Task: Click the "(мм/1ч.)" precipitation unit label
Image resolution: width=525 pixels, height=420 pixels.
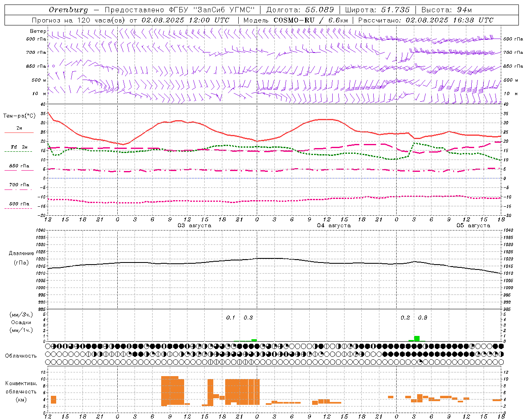Action: pyautogui.click(x=21, y=330)
